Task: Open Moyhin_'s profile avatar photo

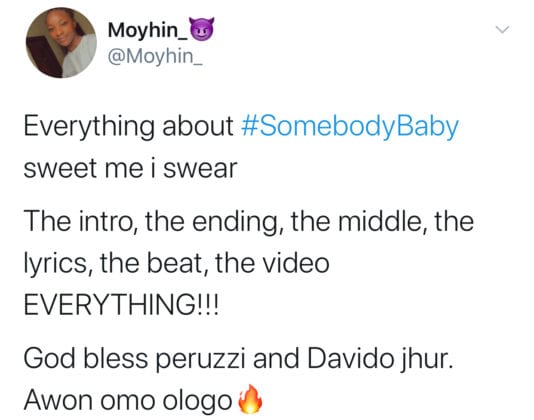Action: [x=61, y=43]
